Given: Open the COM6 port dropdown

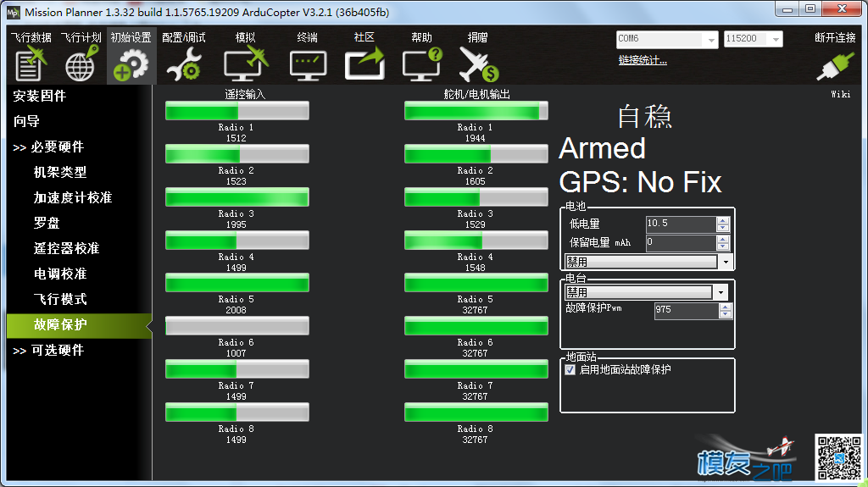Looking at the screenshot, I should point(711,39).
